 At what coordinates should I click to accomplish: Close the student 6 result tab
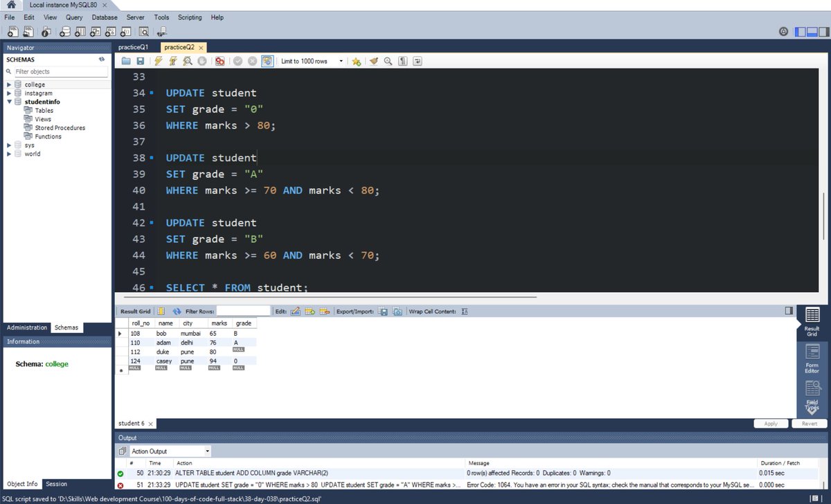[x=151, y=424]
